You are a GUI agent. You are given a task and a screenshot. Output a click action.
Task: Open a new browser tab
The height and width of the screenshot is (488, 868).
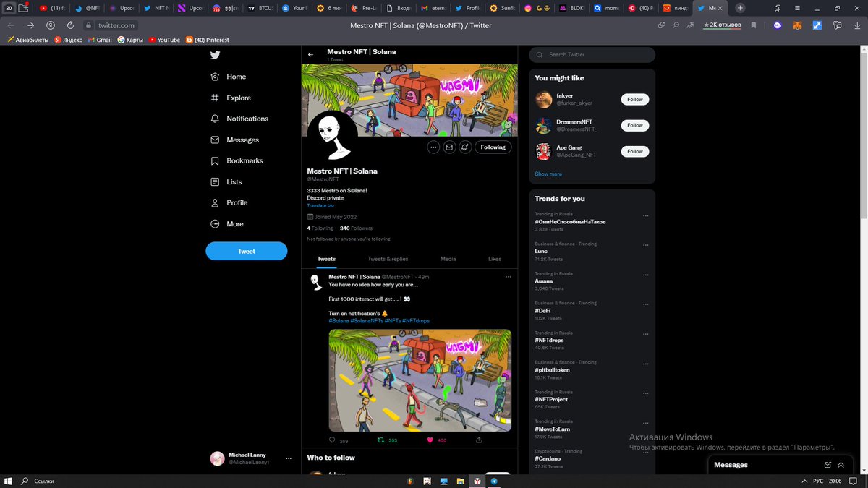pos(740,8)
